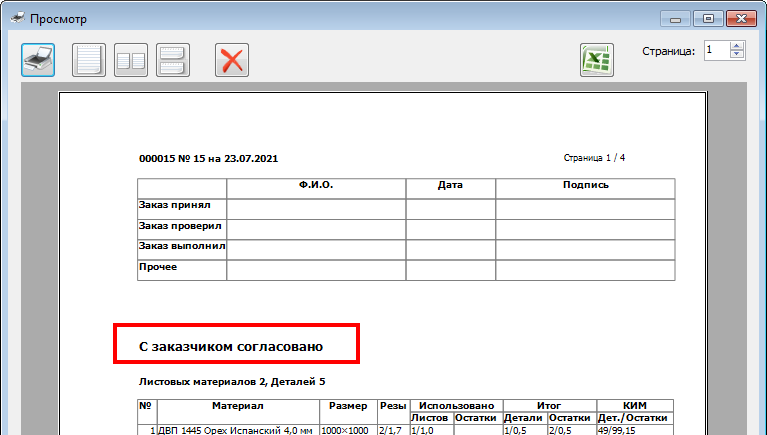Maximize the Просмотр window

pos(708,19)
